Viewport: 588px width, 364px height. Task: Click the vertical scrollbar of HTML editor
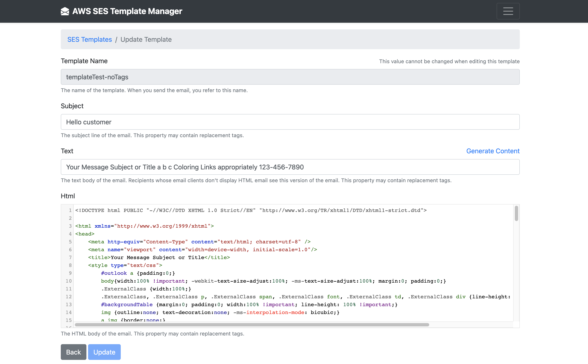[516, 214]
